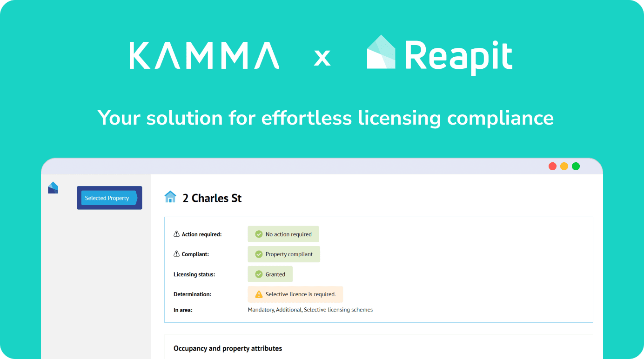Click the orange warning icon in Determination badge

tap(259, 294)
